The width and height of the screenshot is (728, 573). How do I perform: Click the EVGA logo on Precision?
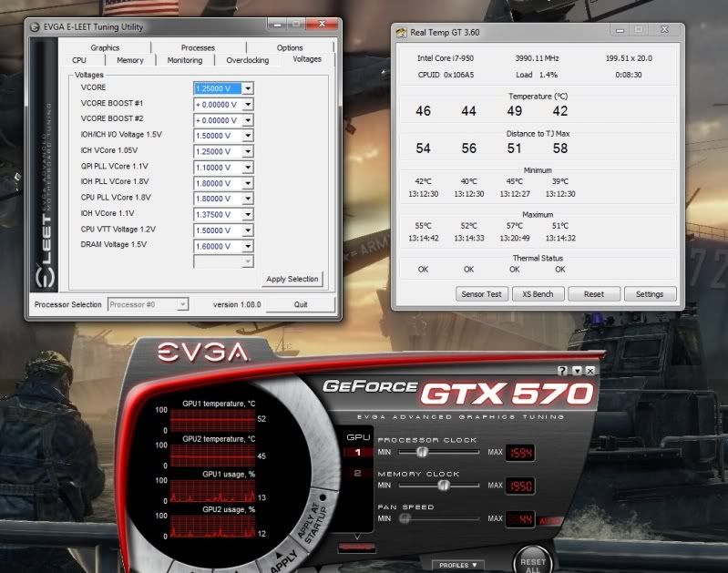(203, 353)
